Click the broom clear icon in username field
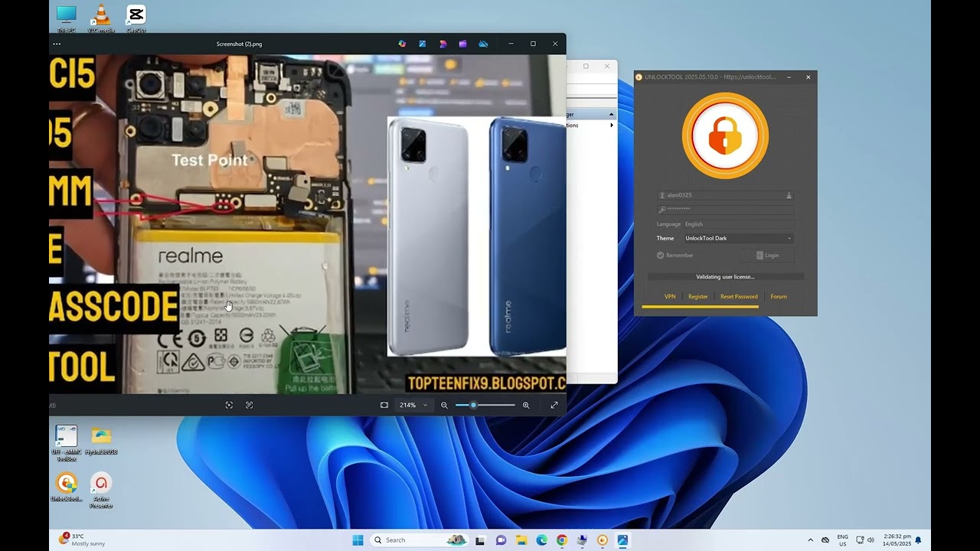This screenshot has height=551, width=980. [x=789, y=195]
